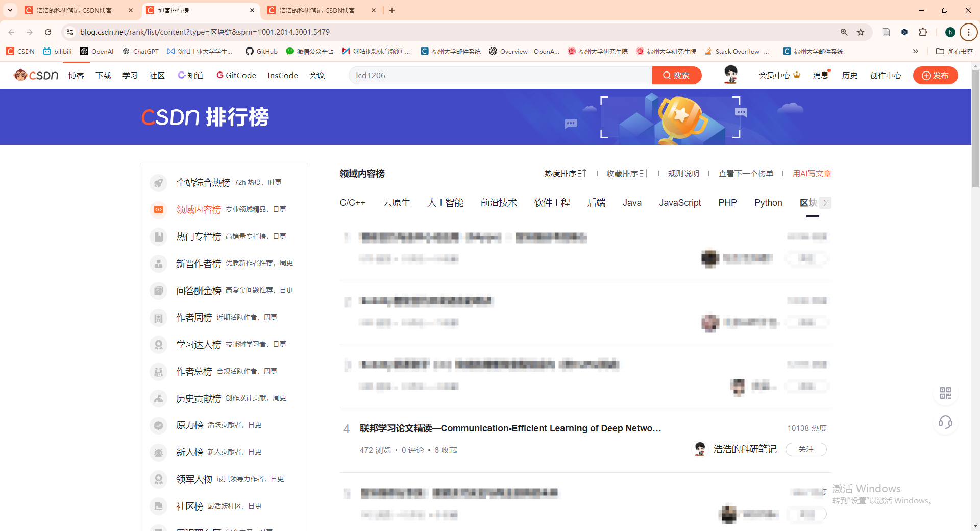Viewport: 980px width, 531px height.
Task: Open 查看下一个榜单 link
Action: click(746, 174)
